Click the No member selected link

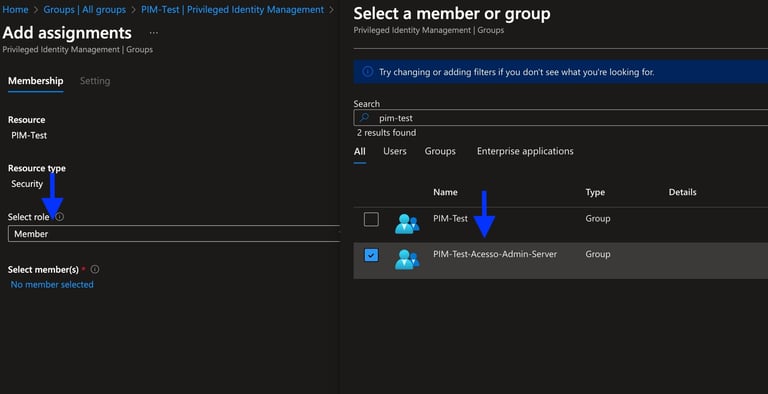click(52, 284)
